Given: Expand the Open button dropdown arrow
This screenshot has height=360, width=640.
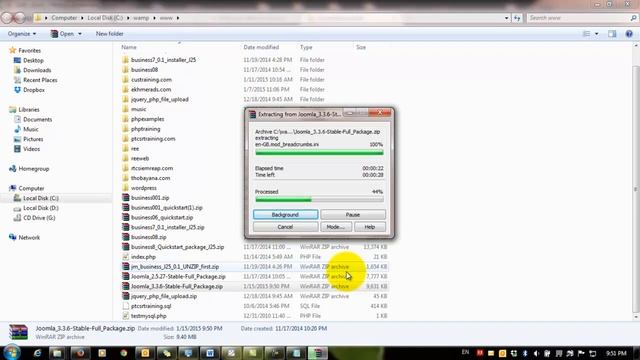Looking at the screenshot, I should tap(80, 34).
